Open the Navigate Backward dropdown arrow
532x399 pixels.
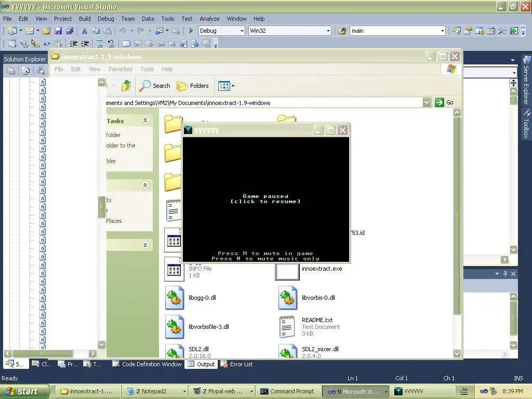pos(167,31)
